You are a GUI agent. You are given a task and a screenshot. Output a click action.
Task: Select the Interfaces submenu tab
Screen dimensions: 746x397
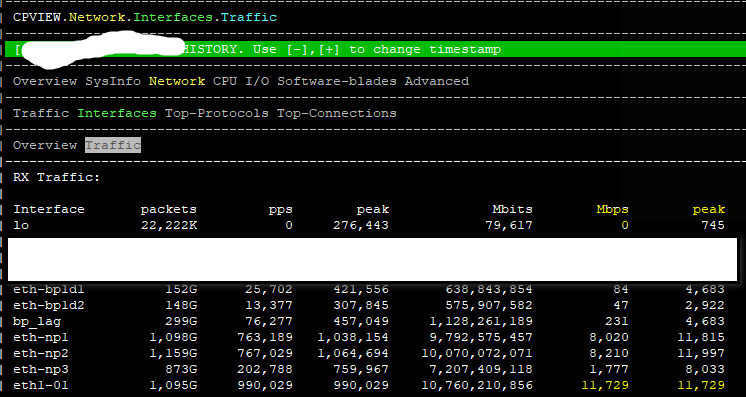click(x=117, y=113)
